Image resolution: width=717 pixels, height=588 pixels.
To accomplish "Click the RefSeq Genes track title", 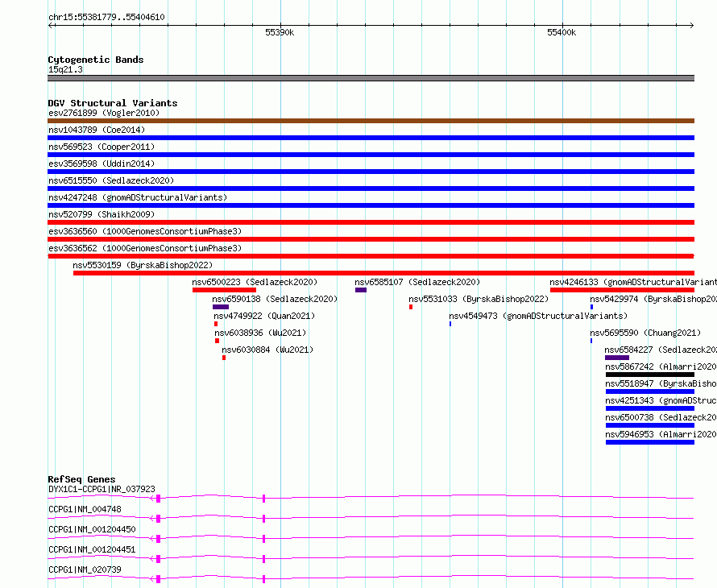I will point(81,479).
